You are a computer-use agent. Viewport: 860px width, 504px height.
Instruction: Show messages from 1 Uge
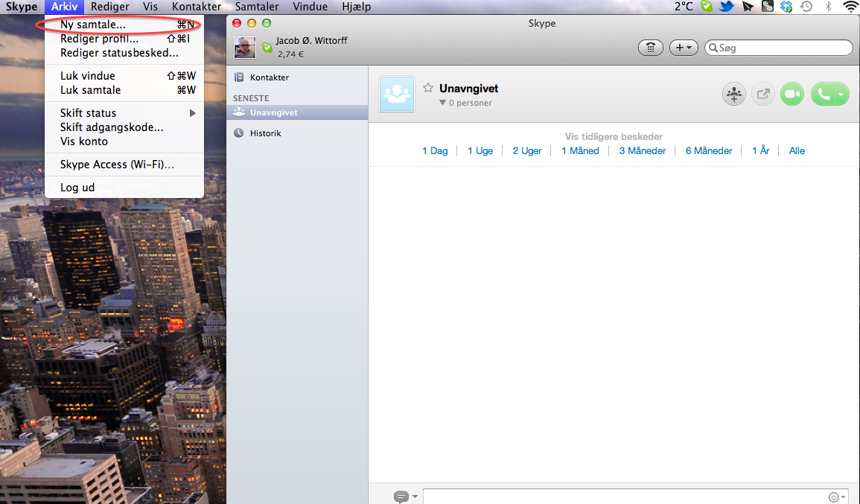pyautogui.click(x=480, y=150)
